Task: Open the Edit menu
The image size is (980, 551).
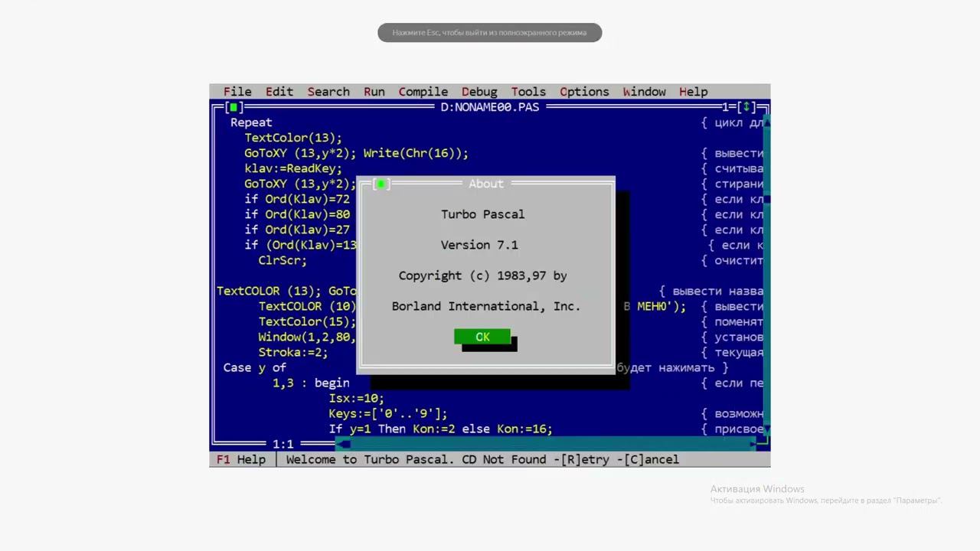Action: pos(279,92)
